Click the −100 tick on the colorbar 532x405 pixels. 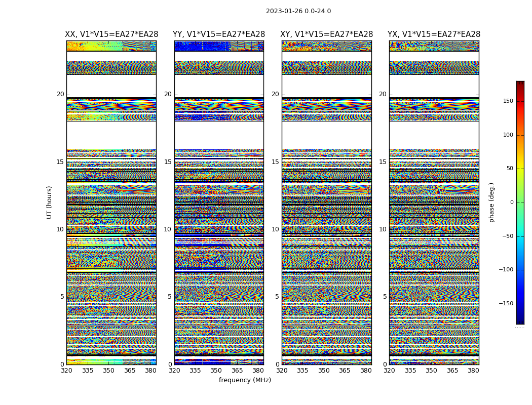coord(506,269)
